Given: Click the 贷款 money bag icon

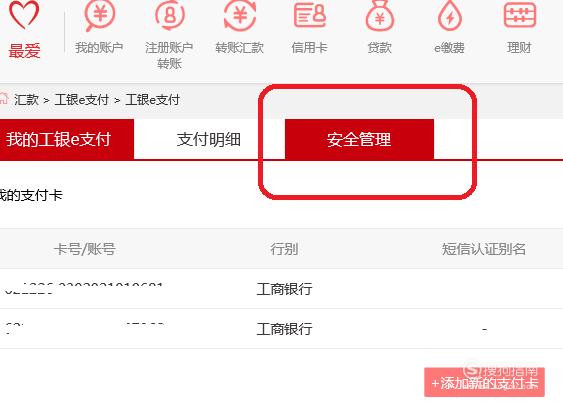Looking at the screenshot, I should (380, 15).
